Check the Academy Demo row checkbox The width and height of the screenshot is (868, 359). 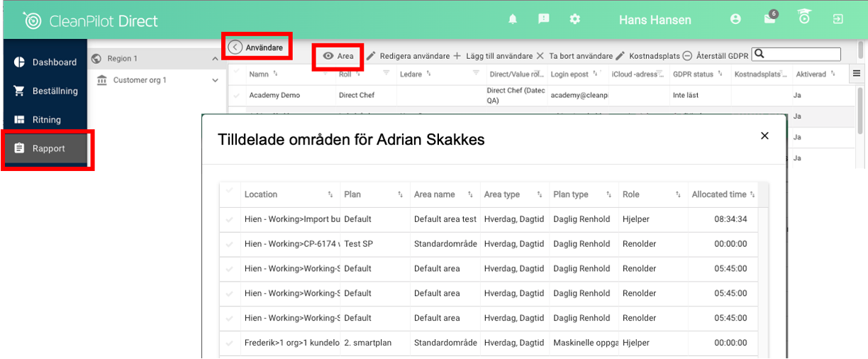point(237,95)
